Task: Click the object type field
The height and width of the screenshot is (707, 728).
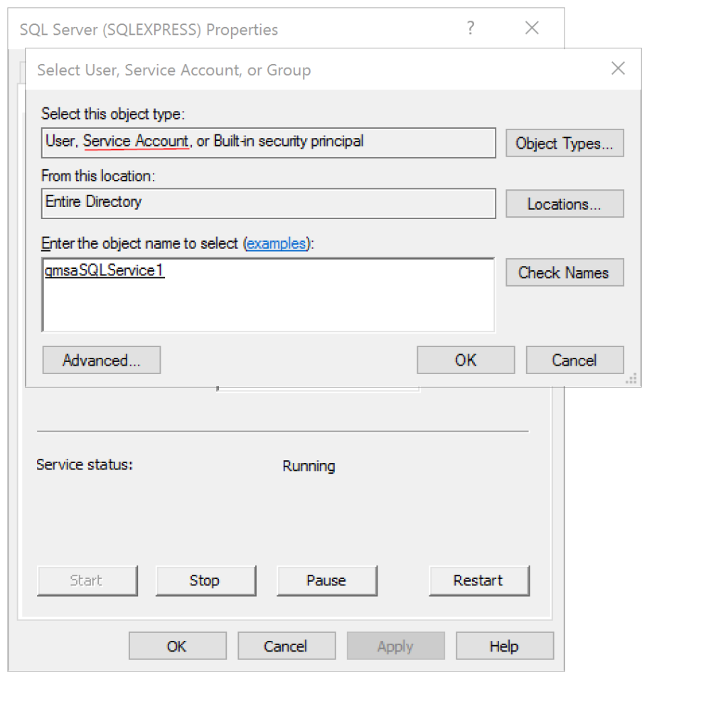Action: 268,142
